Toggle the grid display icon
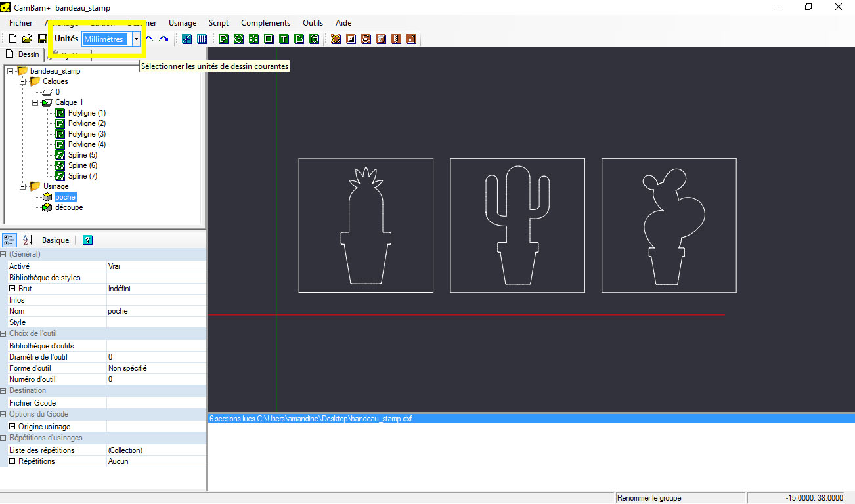Screen dimensions: 855x504 click(x=202, y=39)
